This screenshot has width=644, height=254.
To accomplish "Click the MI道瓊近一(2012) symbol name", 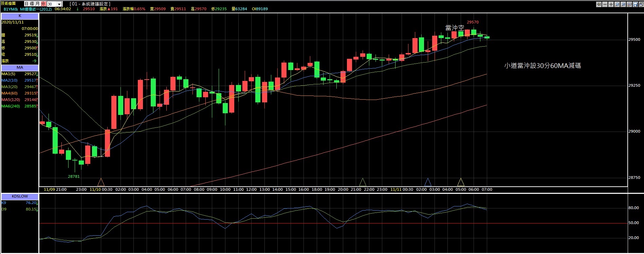I will [36, 9].
